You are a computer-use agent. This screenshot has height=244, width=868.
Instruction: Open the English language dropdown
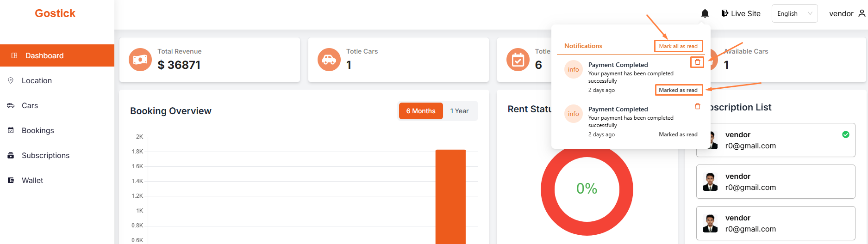click(x=794, y=13)
